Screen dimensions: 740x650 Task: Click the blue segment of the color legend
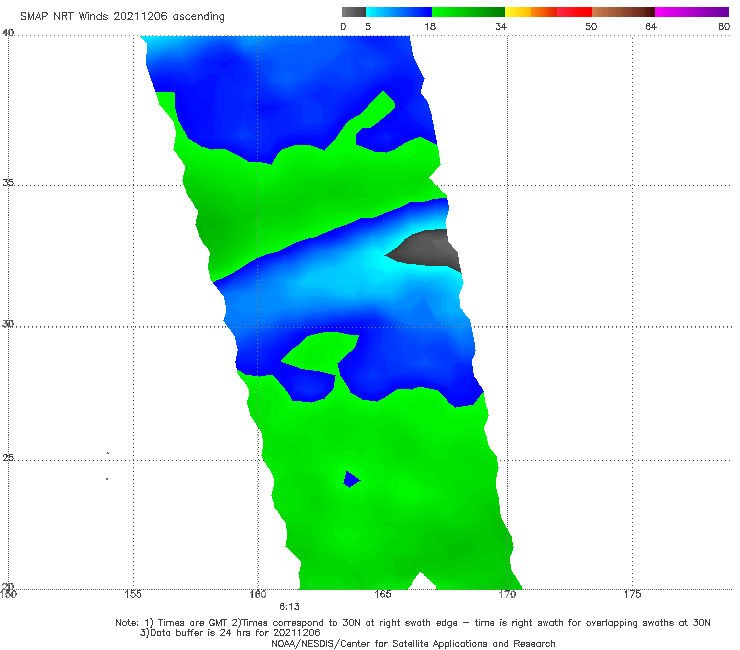tap(399, 12)
